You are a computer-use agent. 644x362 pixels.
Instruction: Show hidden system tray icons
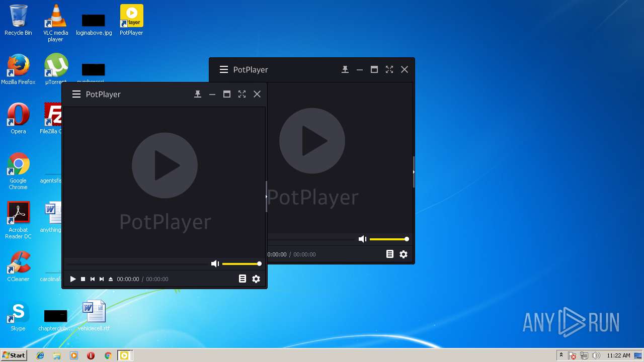click(561, 355)
